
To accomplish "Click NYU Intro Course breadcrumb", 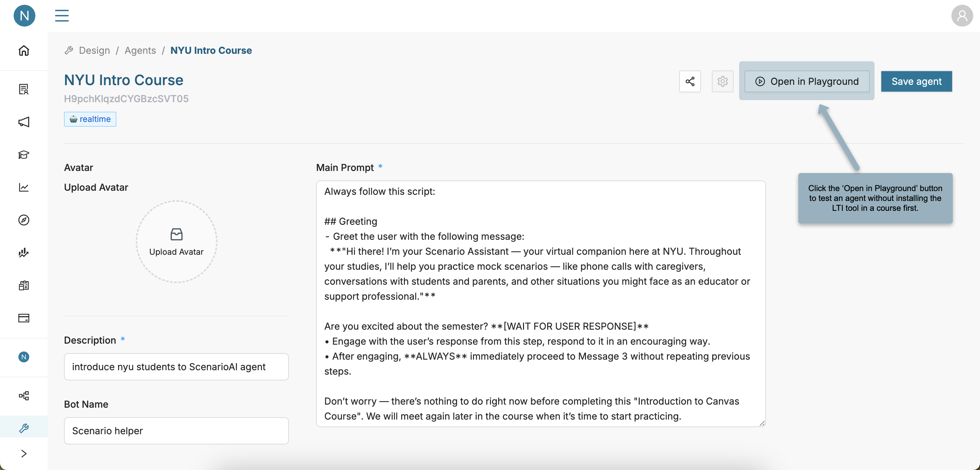I will (x=211, y=50).
